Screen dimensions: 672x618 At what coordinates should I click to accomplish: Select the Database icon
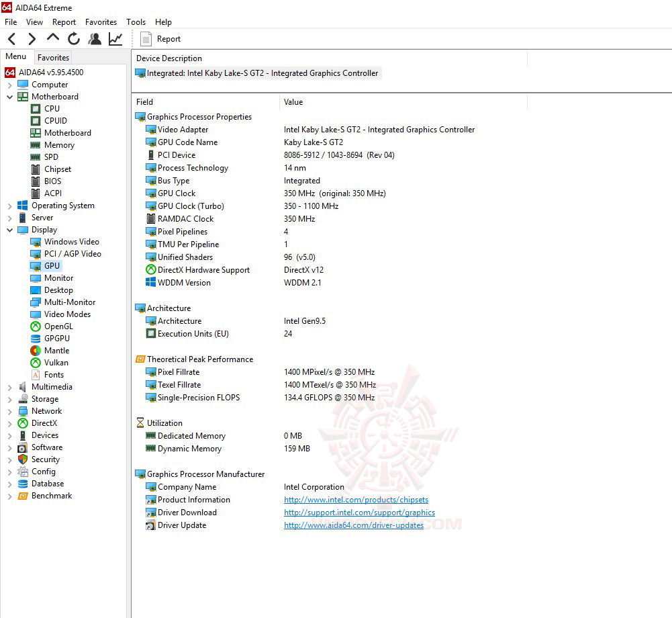coord(23,484)
